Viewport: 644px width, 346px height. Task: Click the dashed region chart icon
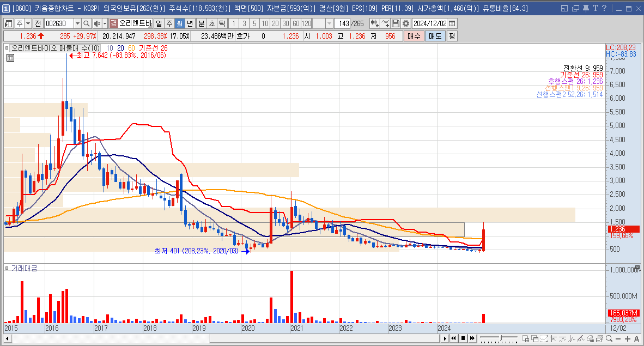point(544,338)
